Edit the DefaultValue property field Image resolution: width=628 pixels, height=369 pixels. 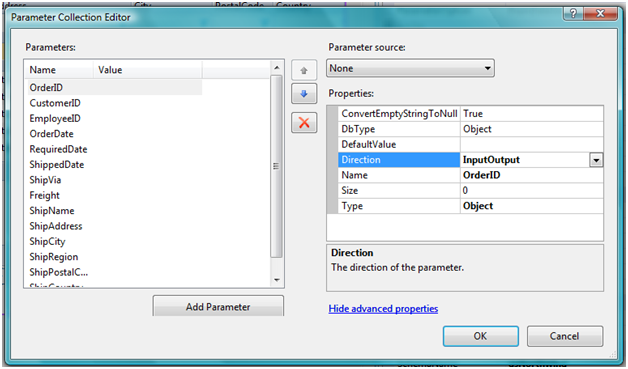coord(531,144)
